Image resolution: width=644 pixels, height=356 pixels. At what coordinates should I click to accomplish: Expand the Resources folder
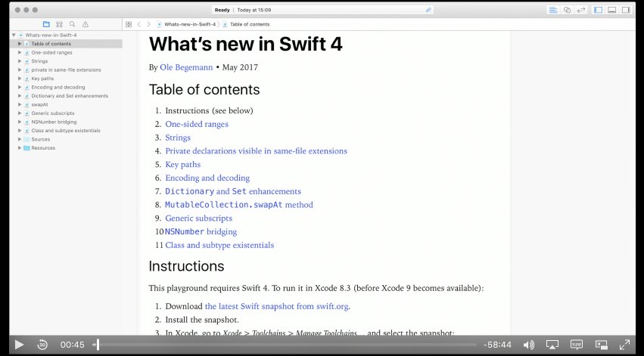coord(20,147)
